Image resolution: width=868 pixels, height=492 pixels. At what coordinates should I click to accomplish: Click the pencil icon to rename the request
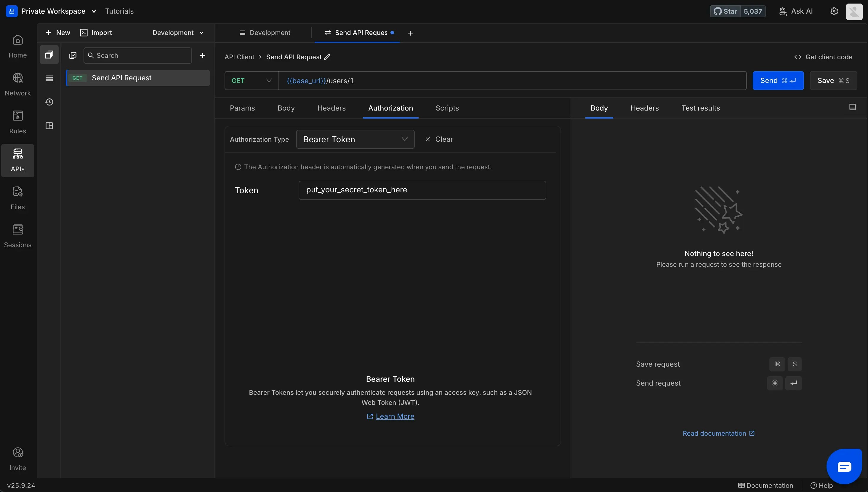tap(327, 57)
